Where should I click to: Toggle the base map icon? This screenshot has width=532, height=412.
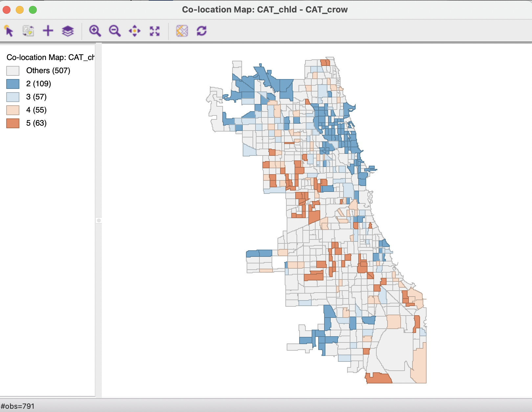coord(182,31)
